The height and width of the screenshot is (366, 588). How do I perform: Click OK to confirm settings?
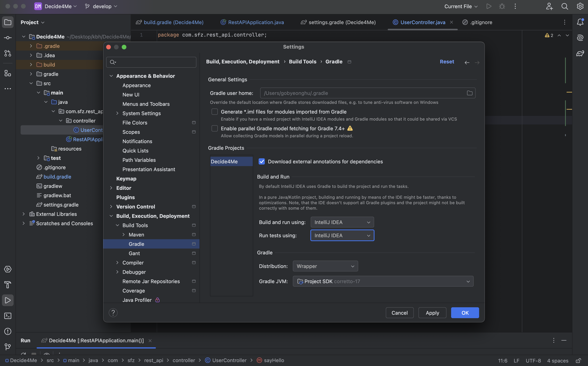(x=465, y=313)
